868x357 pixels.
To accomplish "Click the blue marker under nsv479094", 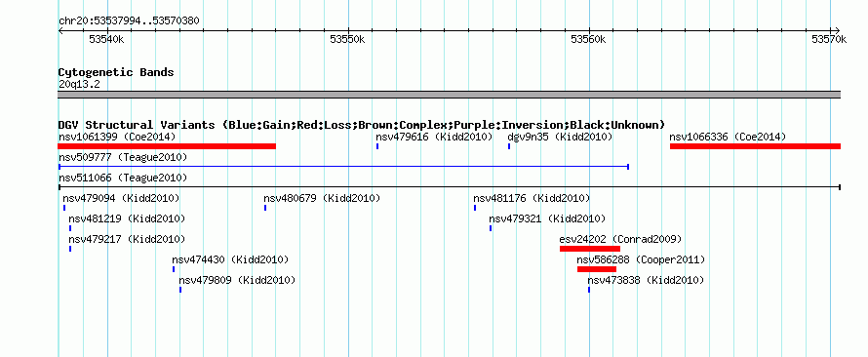I will (x=64, y=208).
